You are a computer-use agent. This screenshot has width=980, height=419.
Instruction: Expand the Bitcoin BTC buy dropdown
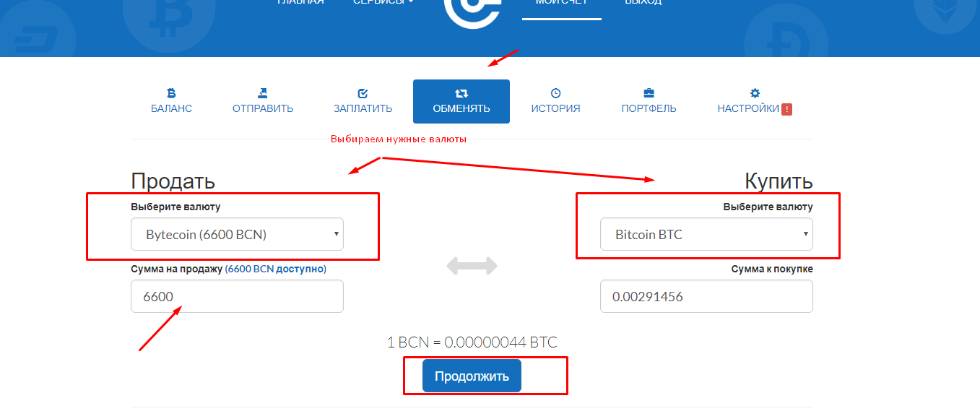coord(706,234)
